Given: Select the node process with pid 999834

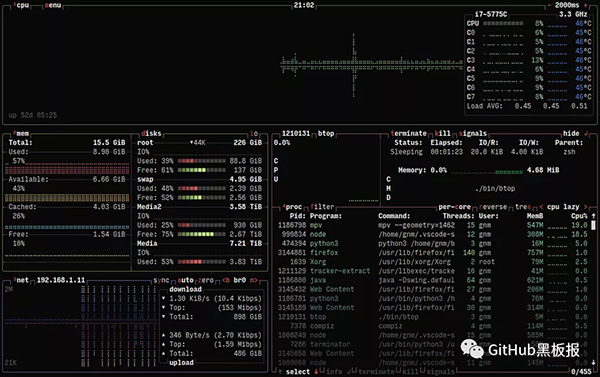Looking at the screenshot, I should (432, 234).
